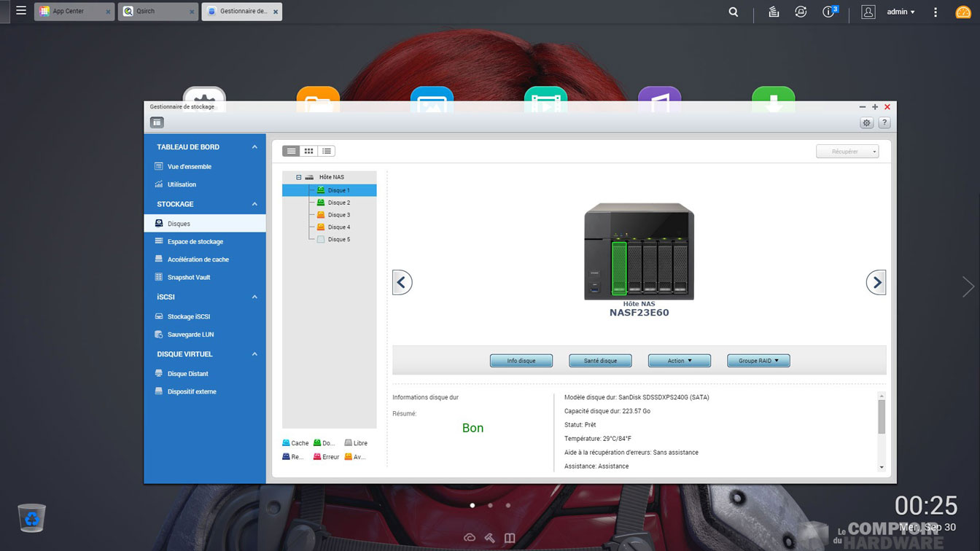Open the recycle bin on desktop
Viewport: 980px width, 551px height.
click(32, 517)
